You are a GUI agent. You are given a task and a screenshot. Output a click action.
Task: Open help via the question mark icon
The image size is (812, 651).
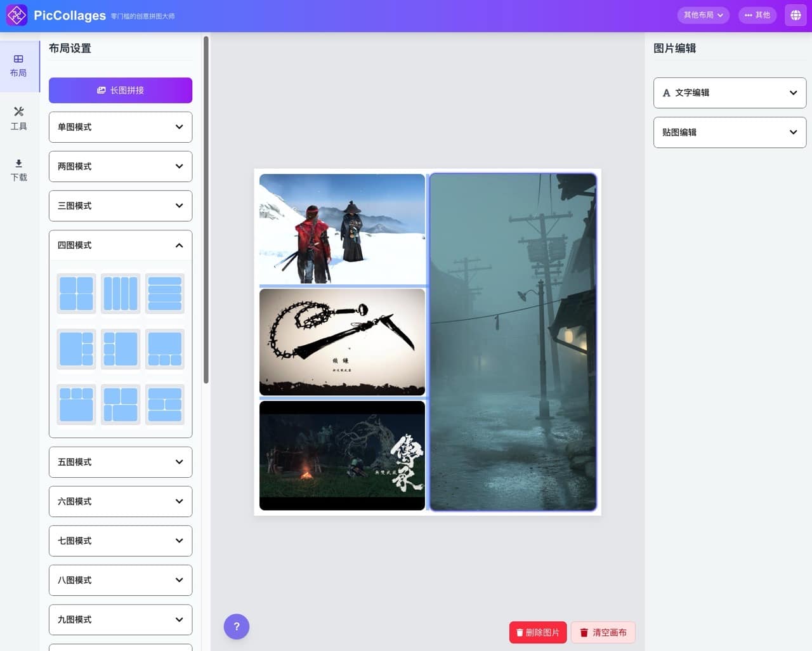click(237, 626)
